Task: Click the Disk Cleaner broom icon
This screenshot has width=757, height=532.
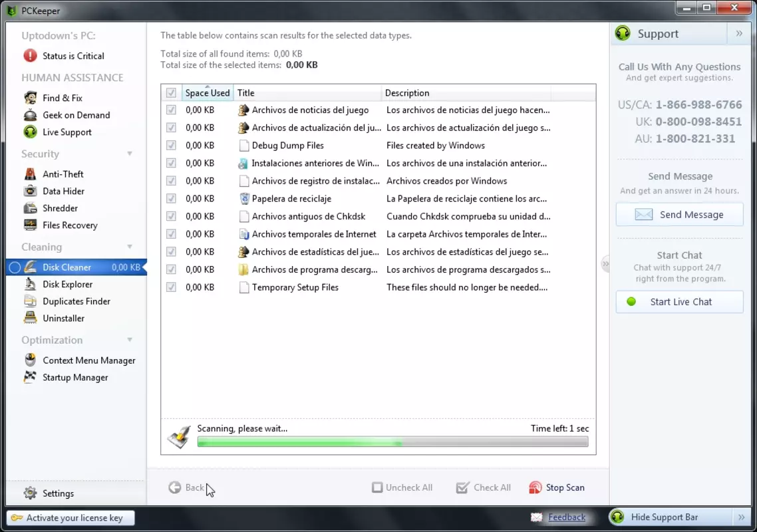Action: point(31,267)
